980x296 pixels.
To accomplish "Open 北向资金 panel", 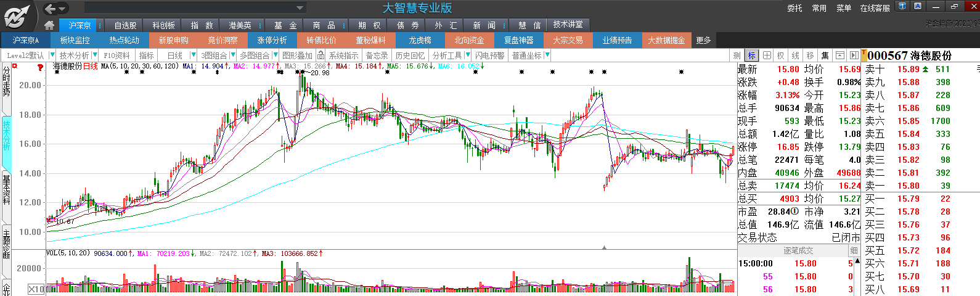I will (x=470, y=40).
